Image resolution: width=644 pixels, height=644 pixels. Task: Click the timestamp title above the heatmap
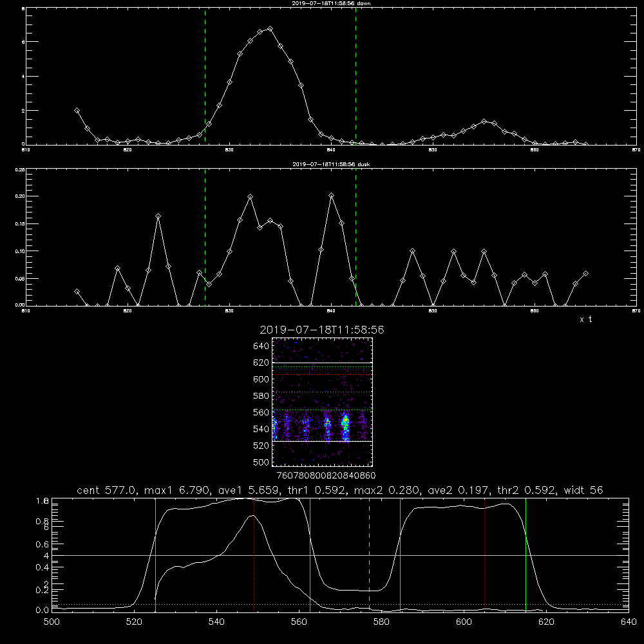tap(322, 330)
